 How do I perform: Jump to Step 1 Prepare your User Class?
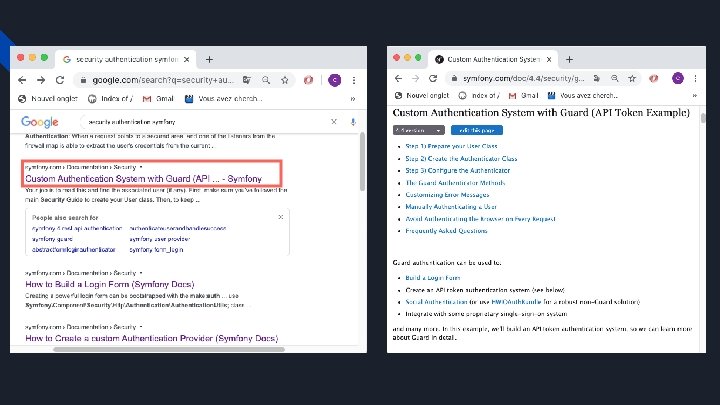[x=451, y=146]
